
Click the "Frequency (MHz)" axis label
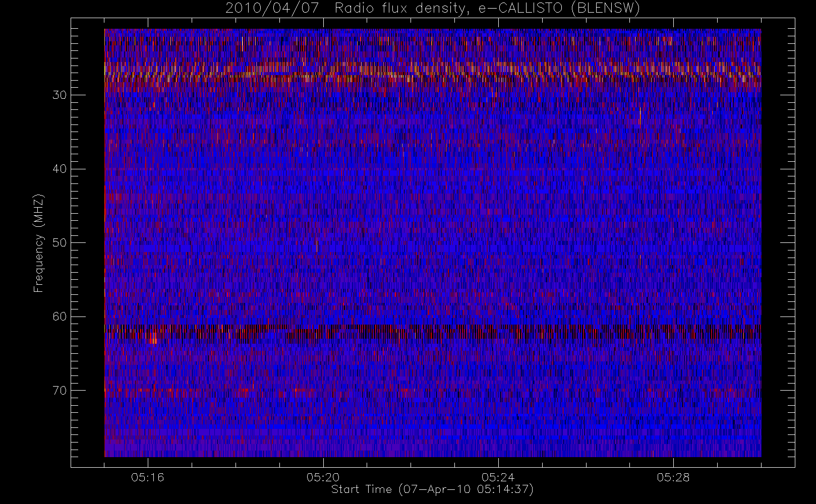coord(39,243)
